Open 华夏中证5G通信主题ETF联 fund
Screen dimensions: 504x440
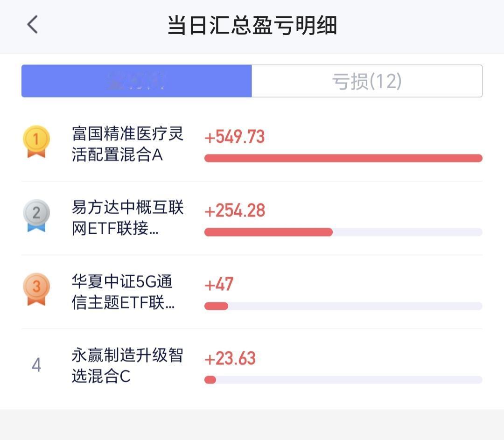point(123,292)
